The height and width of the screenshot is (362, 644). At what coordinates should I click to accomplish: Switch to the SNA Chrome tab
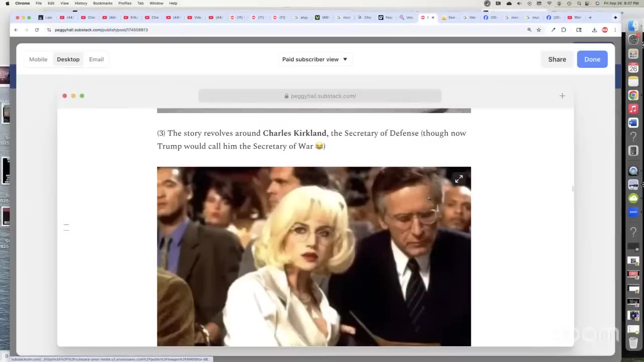pyautogui.click(x=575, y=18)
